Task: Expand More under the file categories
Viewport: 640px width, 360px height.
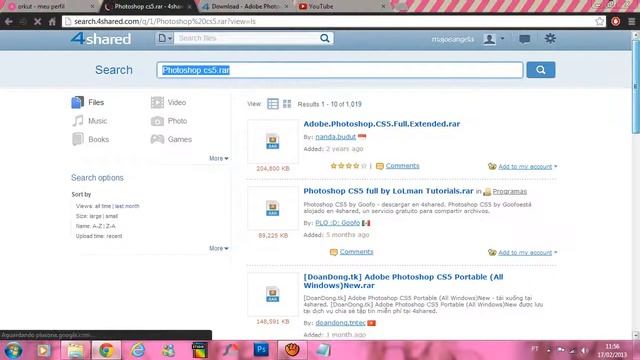Action: (x=219, y=158)
